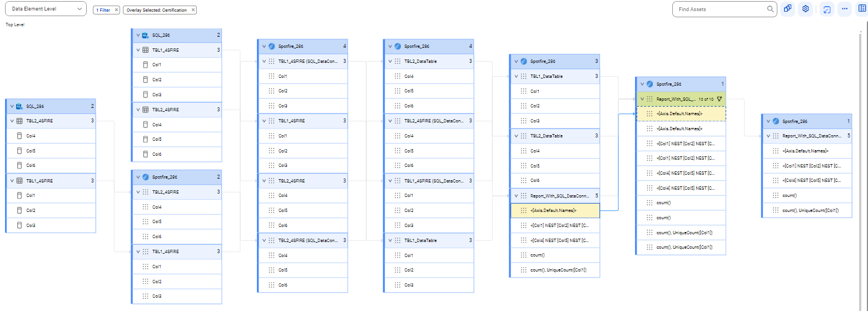
Task: Click the magnifier icon in Find Assets
Action: 771,9
